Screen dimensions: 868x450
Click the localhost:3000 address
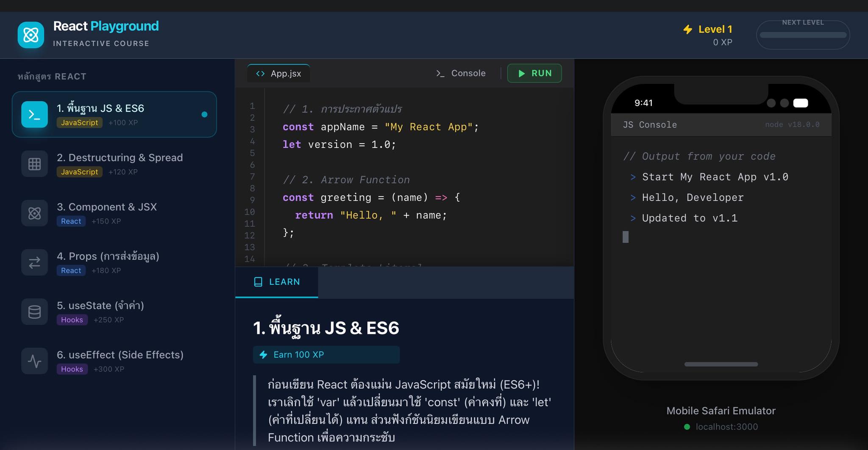727,427
